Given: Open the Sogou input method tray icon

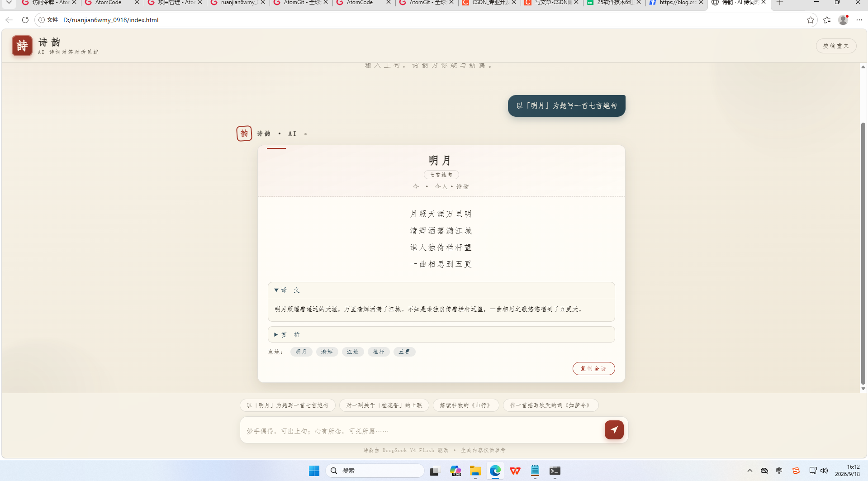Looking at the screenshot, I should 796,471.
